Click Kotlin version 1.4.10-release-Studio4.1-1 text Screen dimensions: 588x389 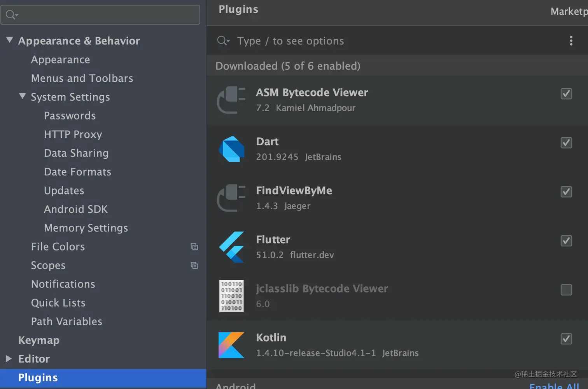coord(316,353)
